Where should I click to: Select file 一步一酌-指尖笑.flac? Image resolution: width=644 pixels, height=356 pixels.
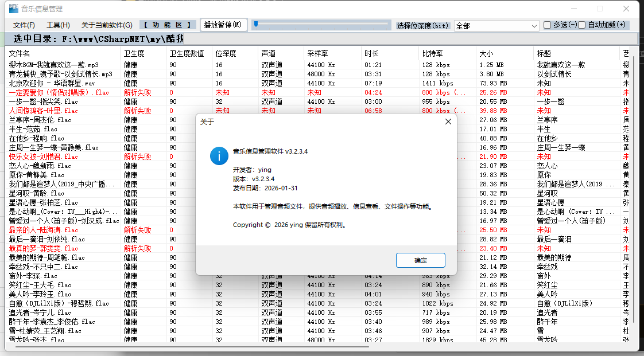[44, 101]
